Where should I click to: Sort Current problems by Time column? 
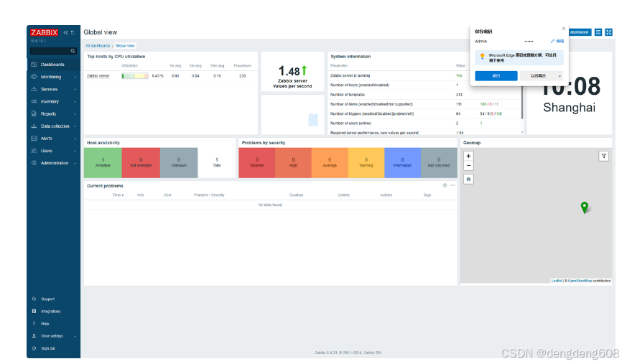(118, 195)
